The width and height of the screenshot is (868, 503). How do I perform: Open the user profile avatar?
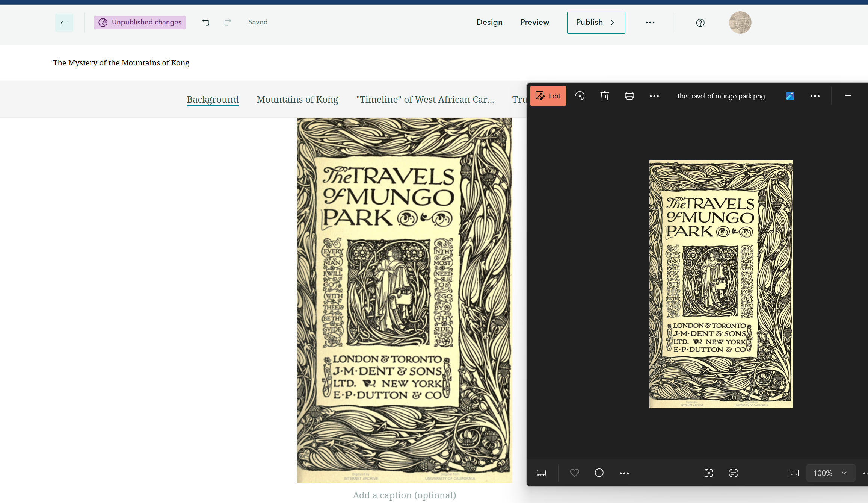[740, 23]
